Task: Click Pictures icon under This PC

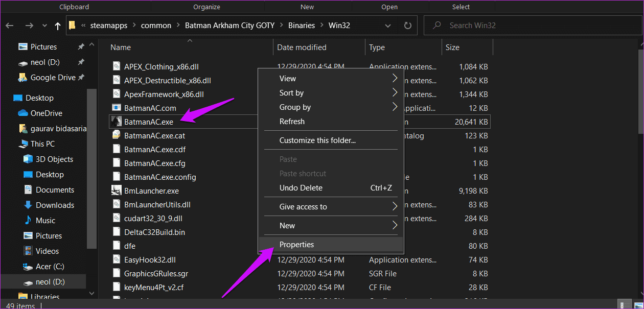Action: 28,236
